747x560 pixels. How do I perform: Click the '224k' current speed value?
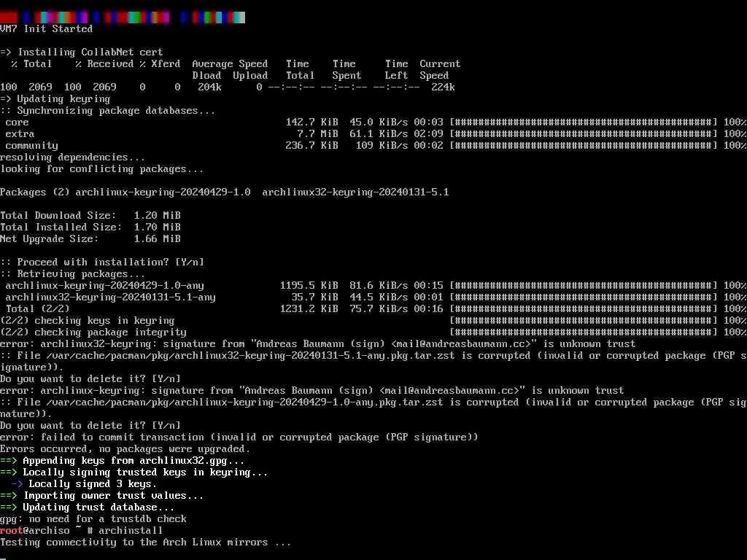(x=443, y=87)
